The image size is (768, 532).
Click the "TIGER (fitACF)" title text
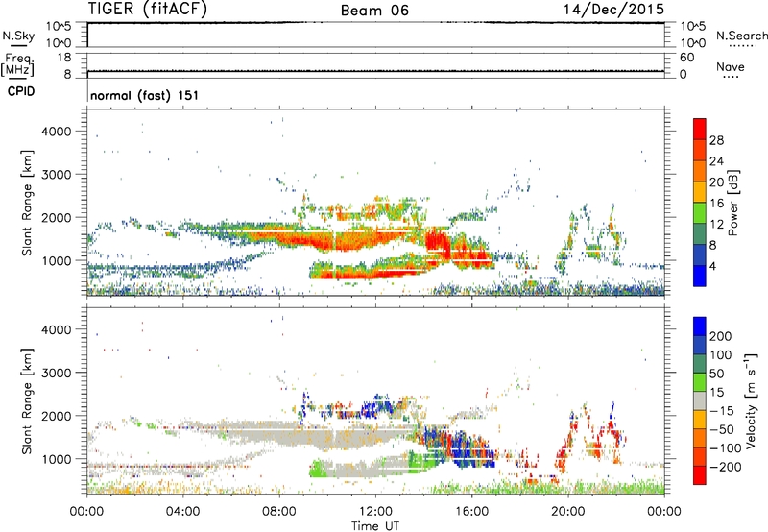148,9
